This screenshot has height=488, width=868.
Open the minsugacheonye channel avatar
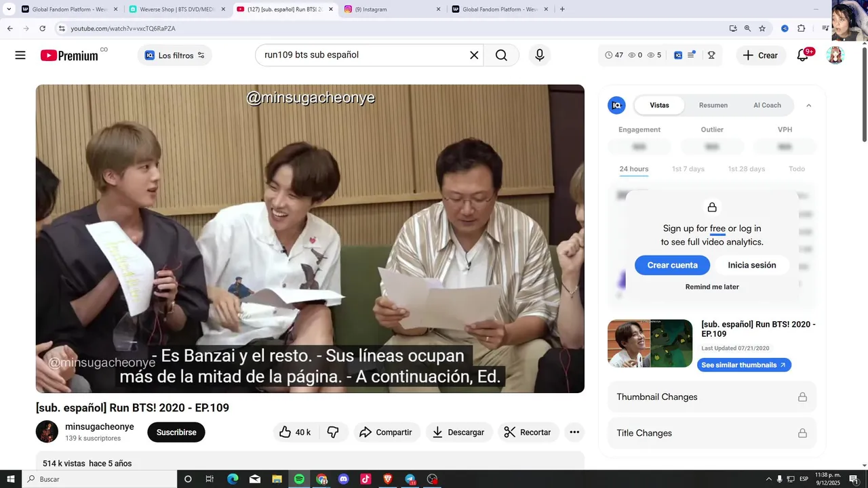47,432
